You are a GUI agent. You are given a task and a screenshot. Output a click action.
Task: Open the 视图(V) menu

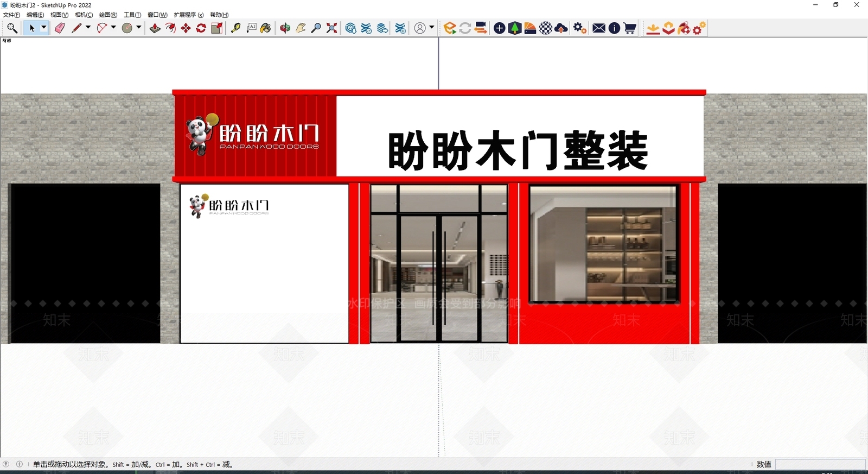59,15
